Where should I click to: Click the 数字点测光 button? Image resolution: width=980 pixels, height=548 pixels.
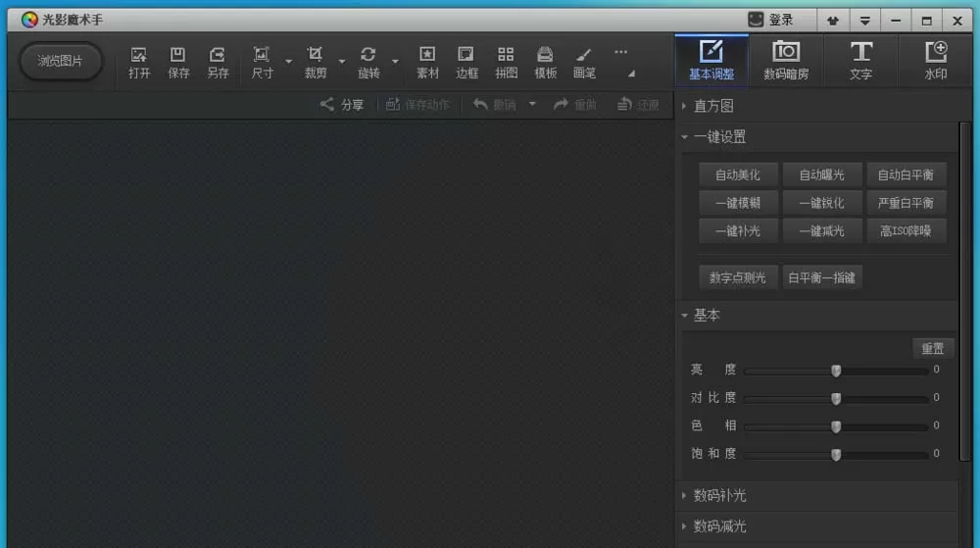(738, 277)
